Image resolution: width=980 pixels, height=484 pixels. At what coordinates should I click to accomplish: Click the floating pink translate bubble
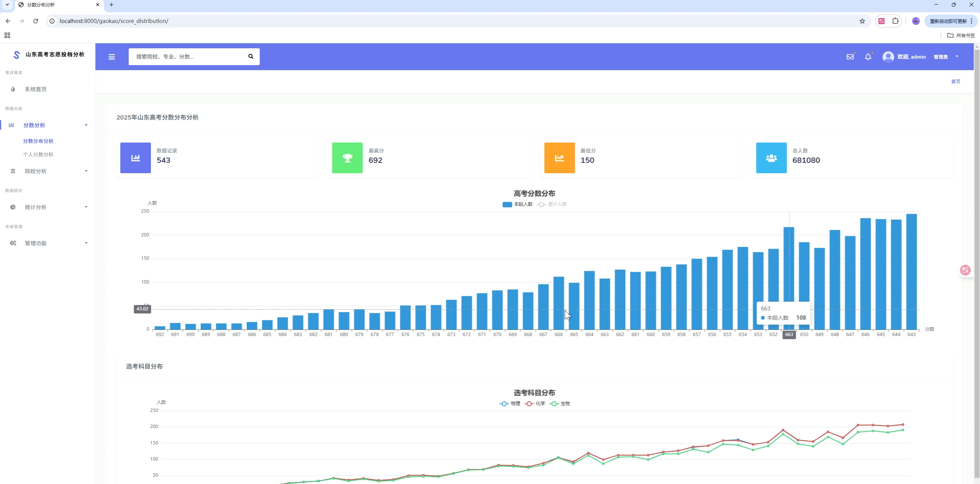point(965,270)
